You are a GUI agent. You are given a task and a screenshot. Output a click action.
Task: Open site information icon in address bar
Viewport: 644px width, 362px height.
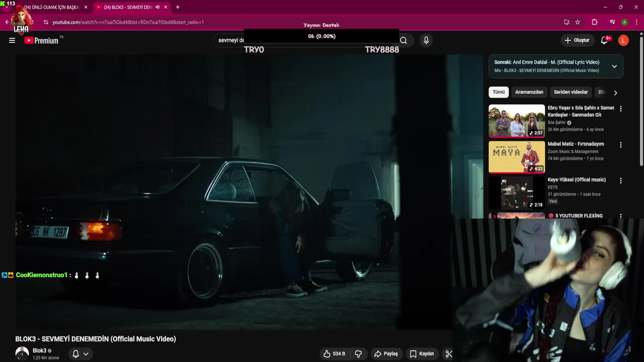pos(46,22)
